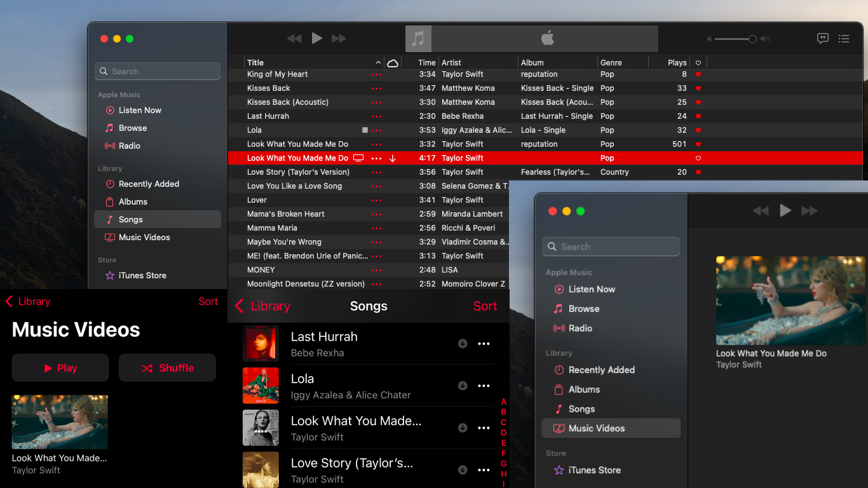Click the cloud status column header icon
Screen dimensions: 868x488
pos(393,63)
